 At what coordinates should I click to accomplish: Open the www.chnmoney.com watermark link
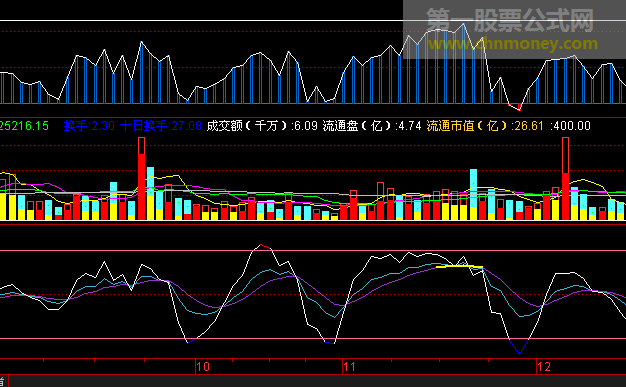pyautogui.click(x=513, y=43)
